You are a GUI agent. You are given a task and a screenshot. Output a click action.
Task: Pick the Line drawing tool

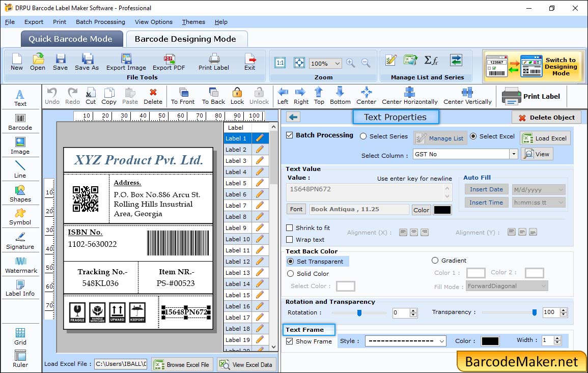(x=20, y=169)
